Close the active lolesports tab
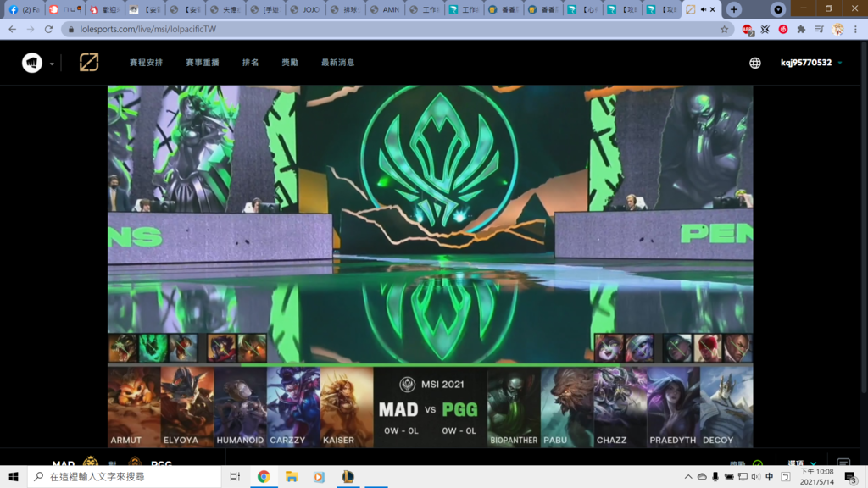 click(713, 9)
